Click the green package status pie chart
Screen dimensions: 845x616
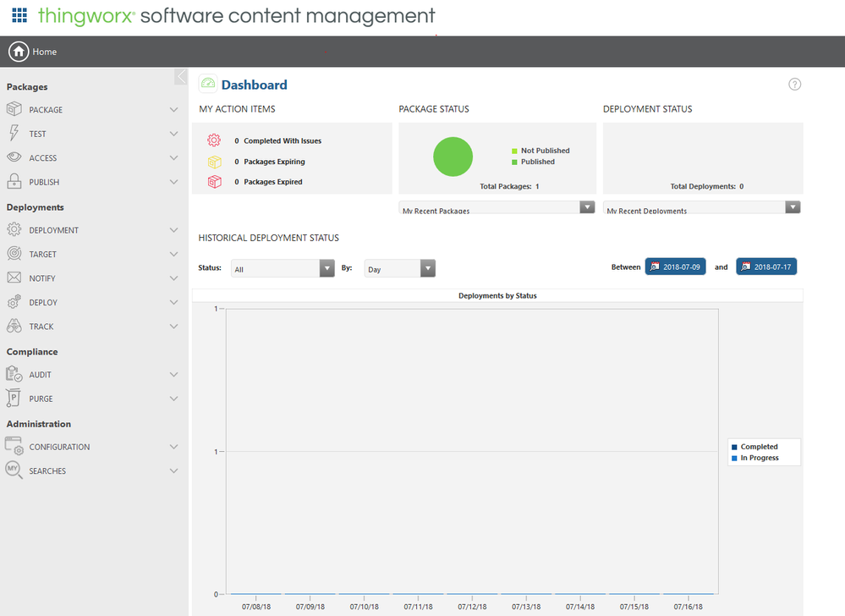point(453,157)
